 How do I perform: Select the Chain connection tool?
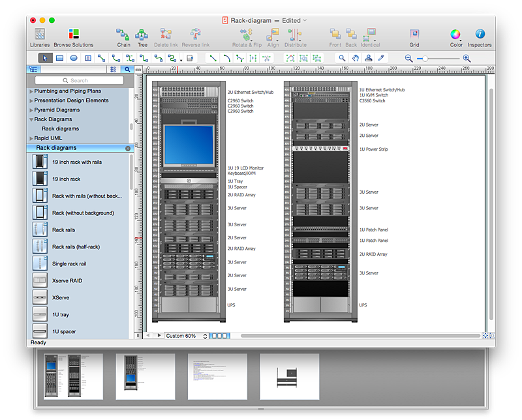coord(123,37)
